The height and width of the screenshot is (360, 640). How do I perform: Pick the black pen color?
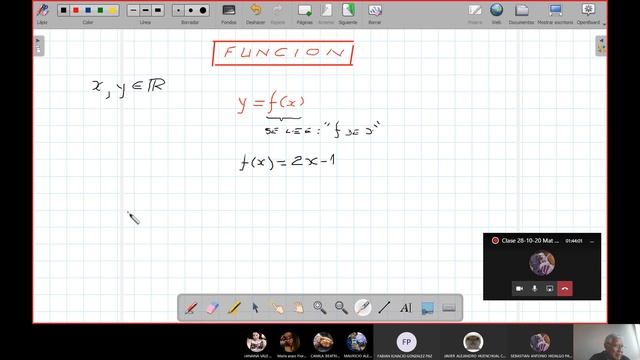(64, 10)
